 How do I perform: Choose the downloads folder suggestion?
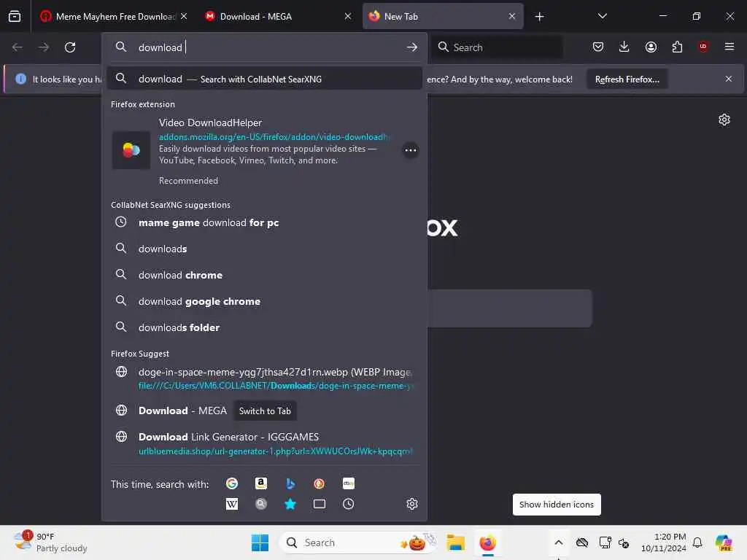pyautogui.click(x=264, y=327)
